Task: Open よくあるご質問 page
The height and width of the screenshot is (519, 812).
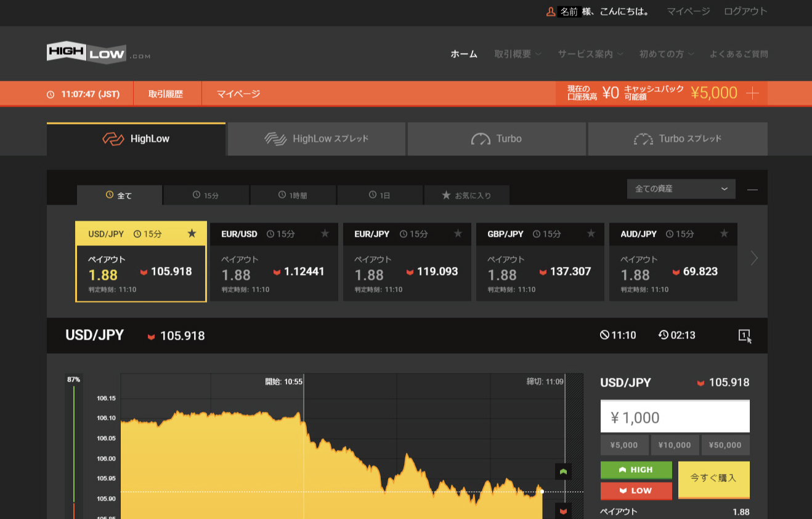Action: click(x=739, y=54)
